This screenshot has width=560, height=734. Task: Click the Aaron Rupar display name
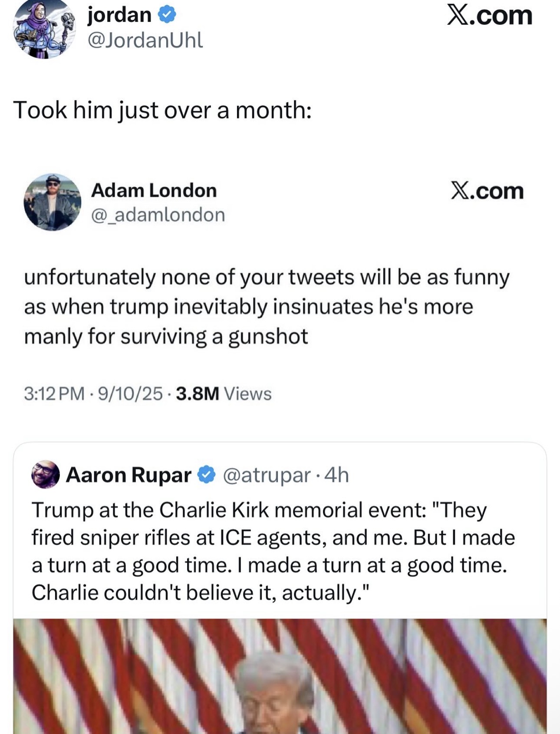click(128, 475)
